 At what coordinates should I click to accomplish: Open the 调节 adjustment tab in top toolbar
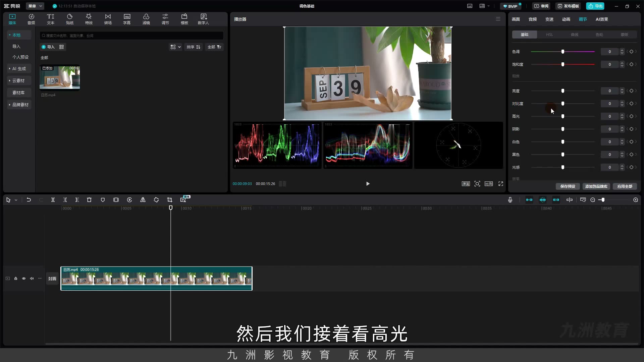click(x=165, y=19)
